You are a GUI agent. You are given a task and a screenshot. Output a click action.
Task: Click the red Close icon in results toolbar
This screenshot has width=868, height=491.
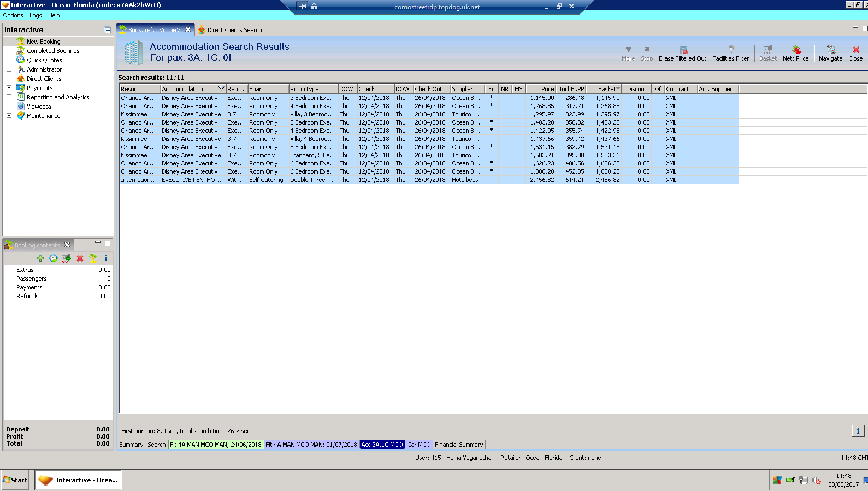(856, 50)
